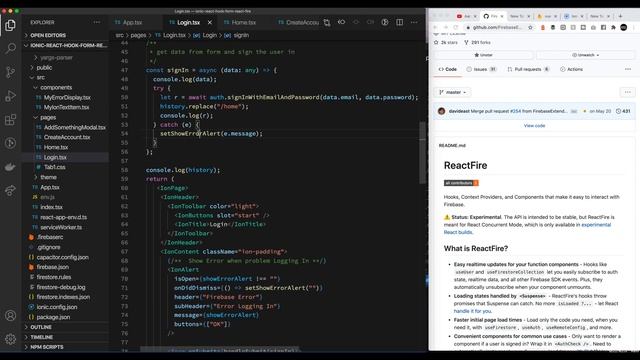Click the 291 forks link
This screenshot has height=360, width=640.
477,42
